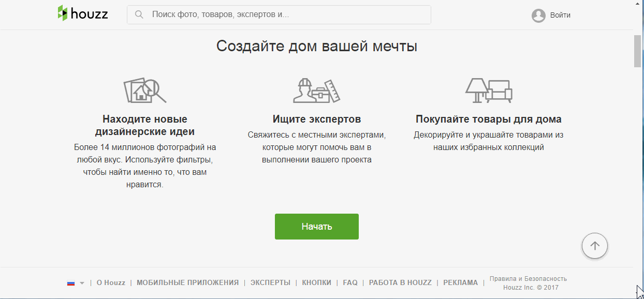This screenshot has width=644, height=299.
Task: Click the design ideas photo icon
Action: pyautogui.click(x=144, y=91)
